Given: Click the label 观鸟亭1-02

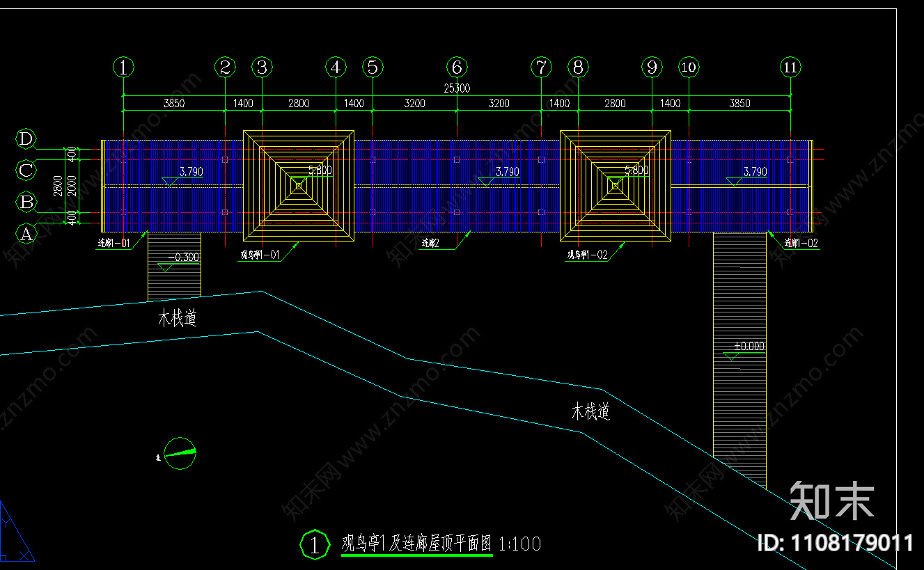Looking at the screenshot, I should click(x=588, y=255).
